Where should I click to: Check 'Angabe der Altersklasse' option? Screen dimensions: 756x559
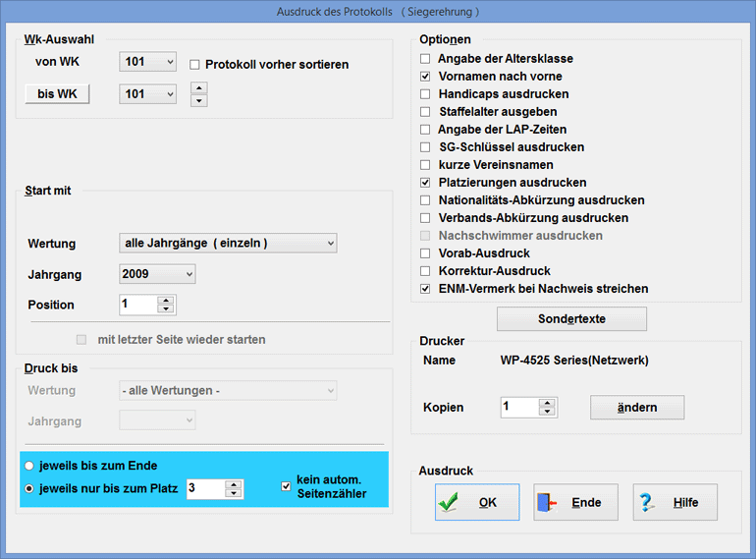[425, 59]
